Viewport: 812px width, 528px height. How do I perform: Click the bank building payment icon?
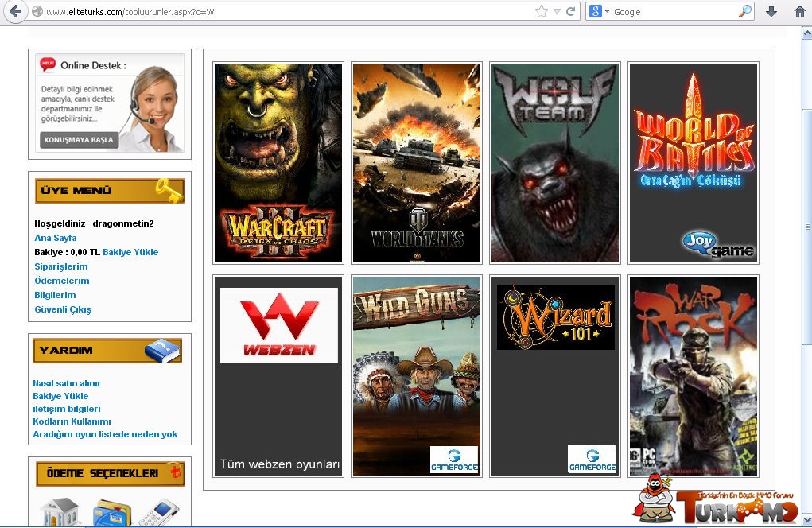[60, 512]
